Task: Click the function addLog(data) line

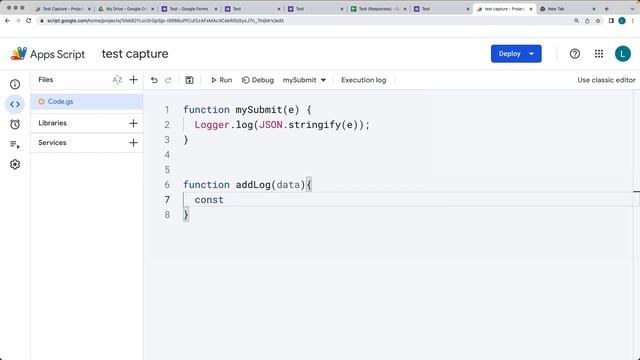Action: pyautogui.click(x=247, y=185)
